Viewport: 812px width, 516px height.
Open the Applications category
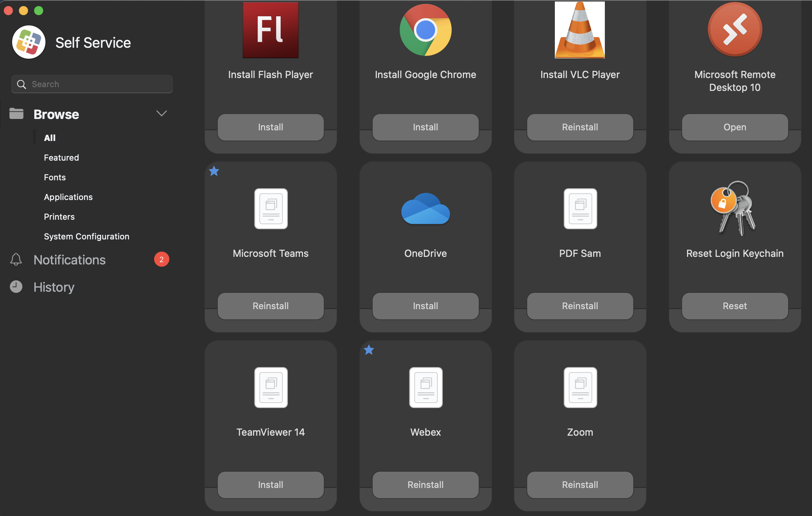click(x=68, y=197)
